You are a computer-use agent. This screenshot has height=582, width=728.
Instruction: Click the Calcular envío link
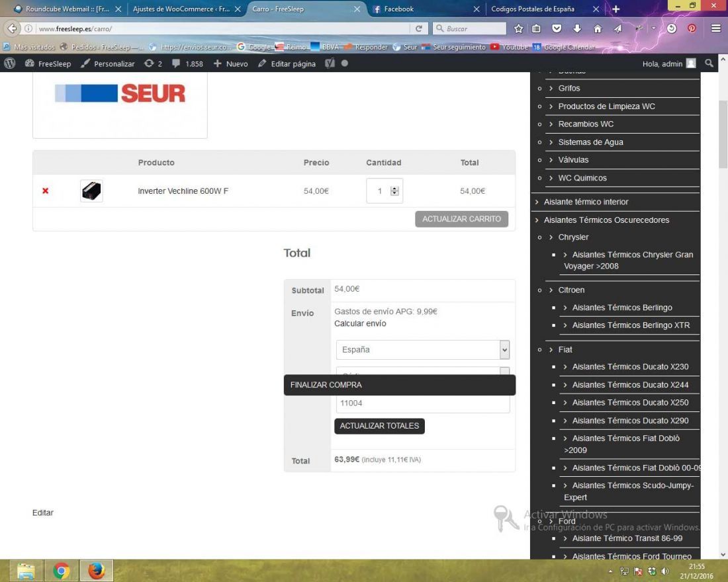(360, 323)
